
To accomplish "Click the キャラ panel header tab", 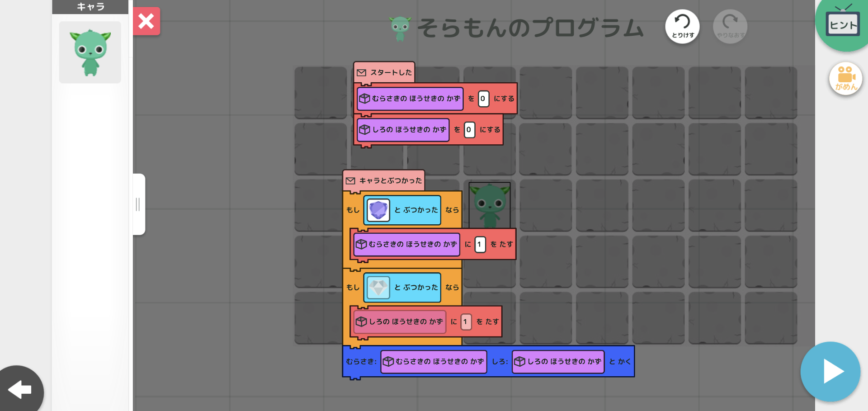I will click(x=90, y=7).
